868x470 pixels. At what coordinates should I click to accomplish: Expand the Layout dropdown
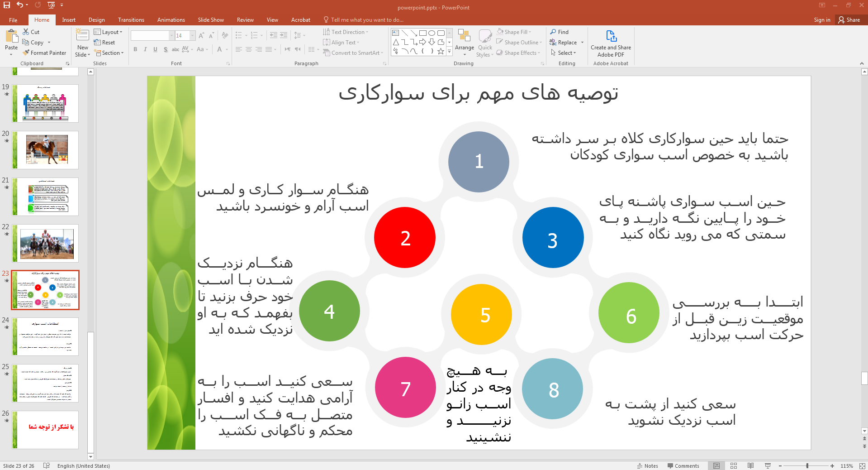click(x=109, y=32)
